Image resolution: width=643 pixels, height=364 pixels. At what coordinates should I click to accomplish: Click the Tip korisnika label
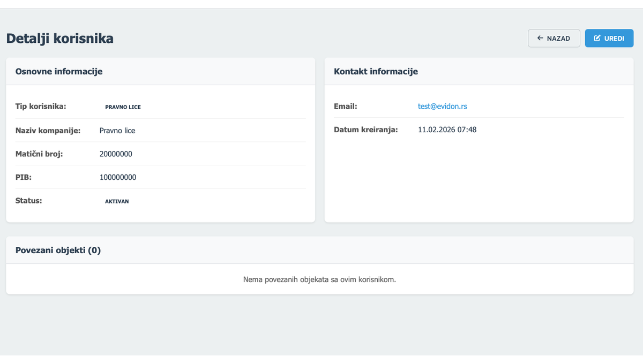pos(41,106)
